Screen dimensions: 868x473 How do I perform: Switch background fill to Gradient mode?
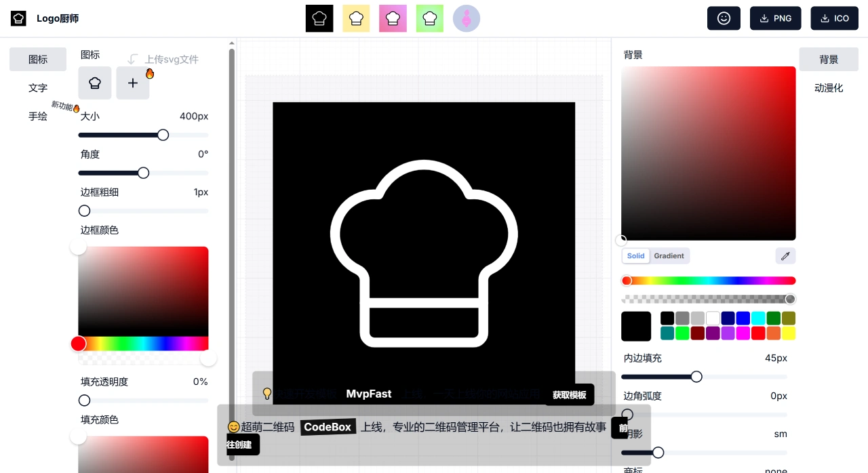[669, 255]
